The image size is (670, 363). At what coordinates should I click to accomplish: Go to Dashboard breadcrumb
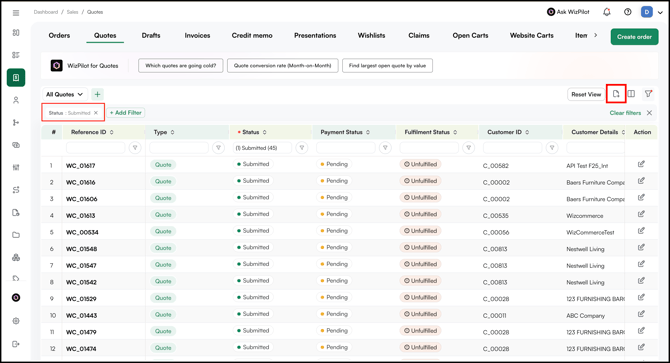46,12
